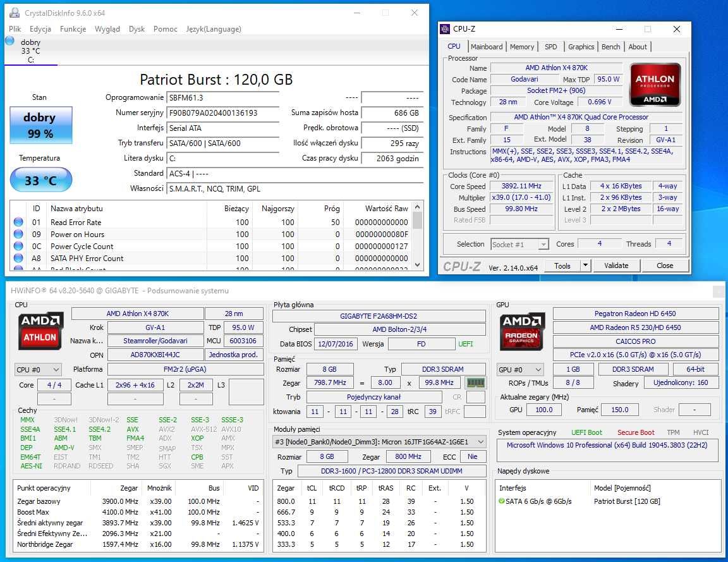Image resolution: width=728 pixels, height=562 pixels.
Task: Open the Plik menu in CrystalDiskInfo
Action: click(x=15, y=29)
